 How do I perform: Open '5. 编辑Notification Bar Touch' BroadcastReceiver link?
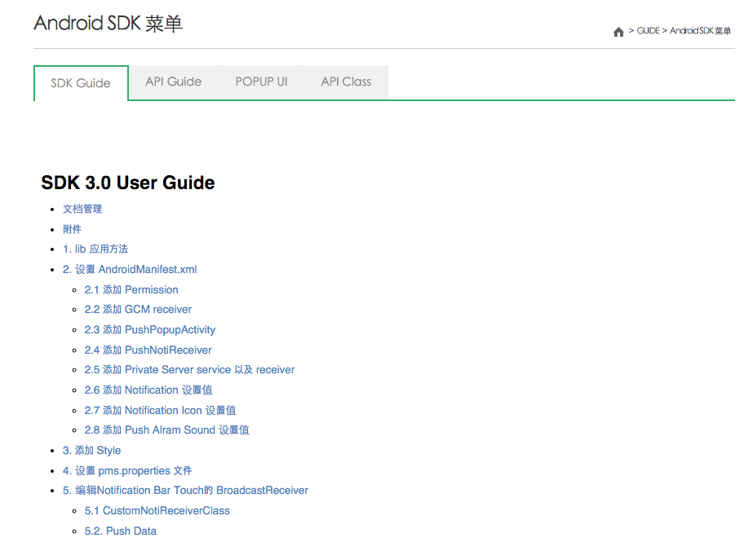pyautogui.click(x=185, y=491)
